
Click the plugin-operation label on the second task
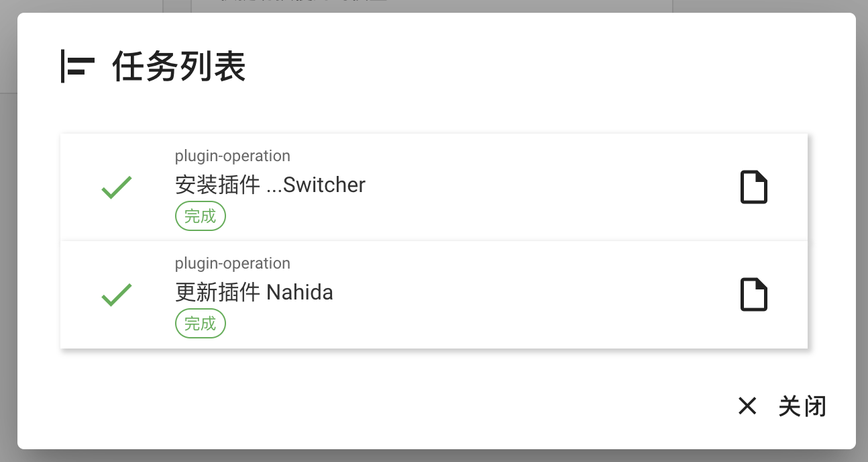point(232,263)
